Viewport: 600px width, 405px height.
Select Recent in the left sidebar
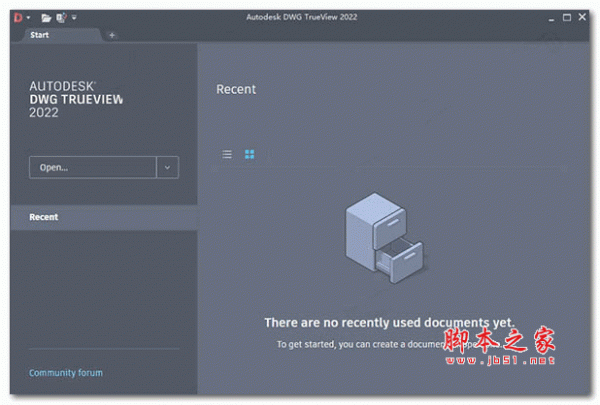(x=104, y=217)
